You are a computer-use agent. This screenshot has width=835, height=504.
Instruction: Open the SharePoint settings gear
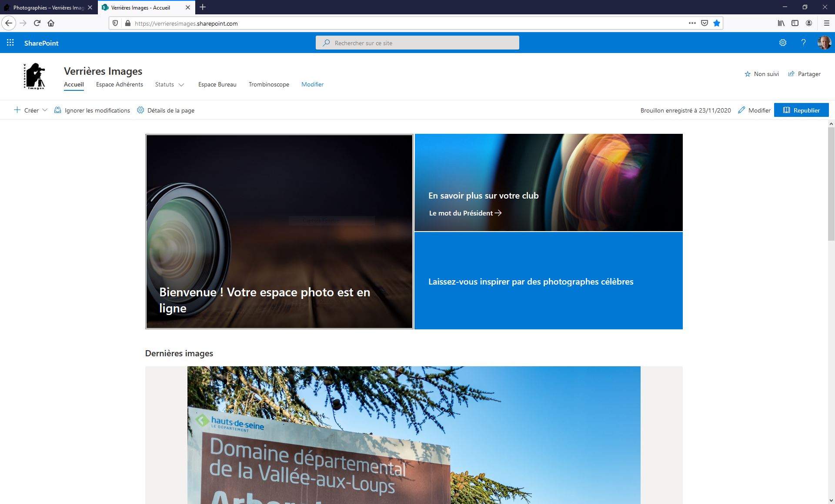(783, 43)
